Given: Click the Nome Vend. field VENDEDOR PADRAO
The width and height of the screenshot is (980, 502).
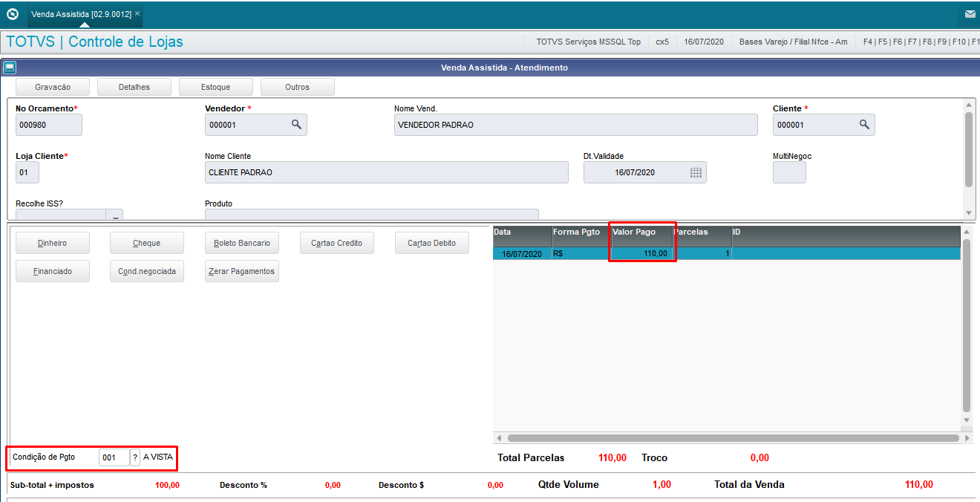Looking at the screenshot, I should tap(576, 125).
